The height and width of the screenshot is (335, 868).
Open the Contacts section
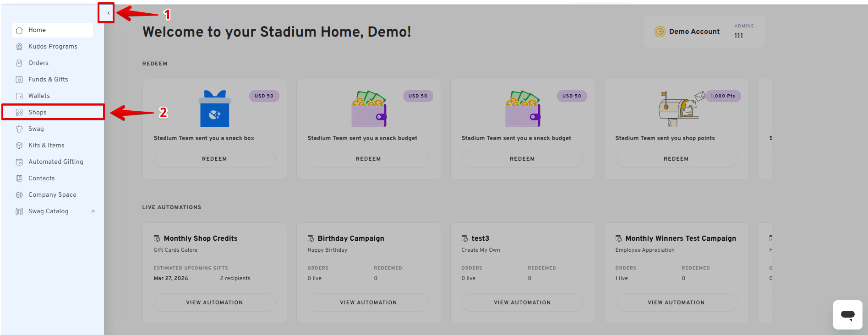pyautogui.click(x=41, y=178)
